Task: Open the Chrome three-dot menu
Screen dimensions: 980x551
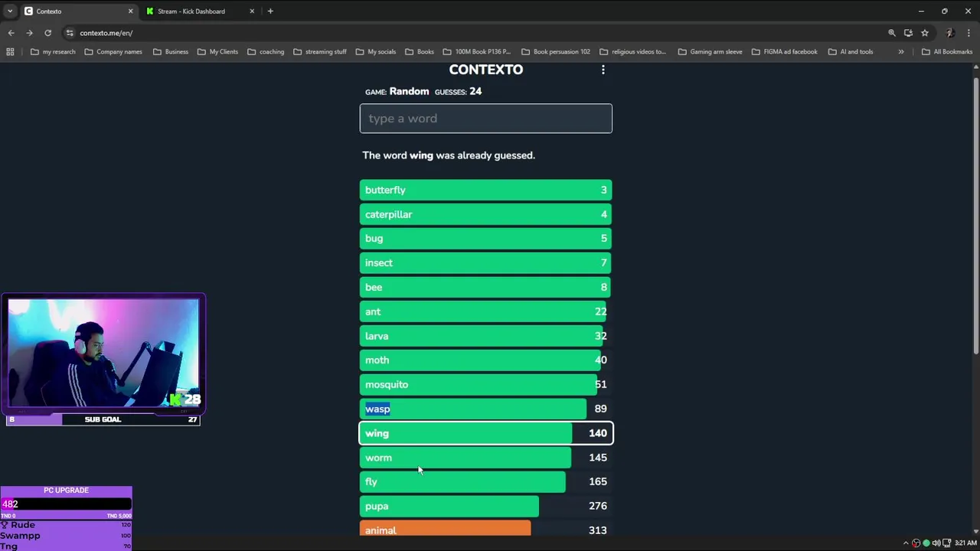Action: (969, 33)
